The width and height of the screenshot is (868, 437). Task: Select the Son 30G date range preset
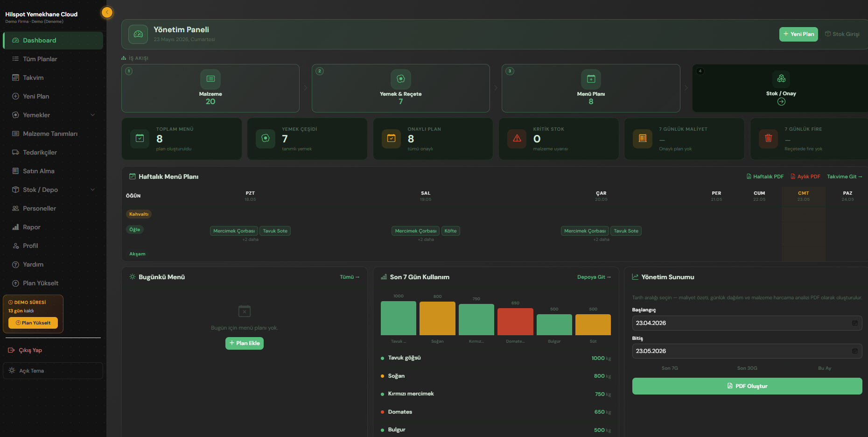pyautogui.click(x=747, y=368)
